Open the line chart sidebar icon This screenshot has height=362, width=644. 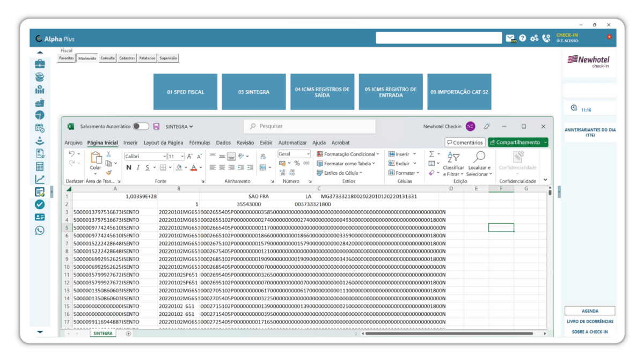[x=40, y=179]
